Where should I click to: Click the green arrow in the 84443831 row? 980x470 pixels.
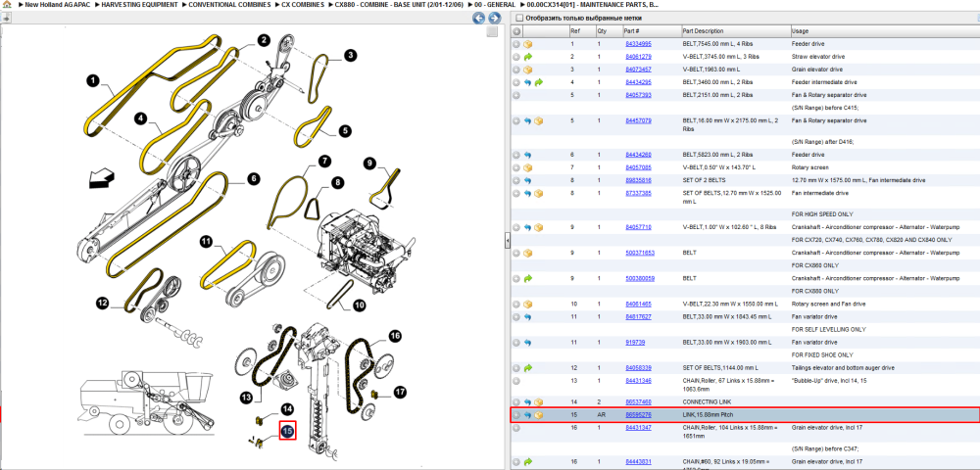pyautogui.click(x=528, y=462)
